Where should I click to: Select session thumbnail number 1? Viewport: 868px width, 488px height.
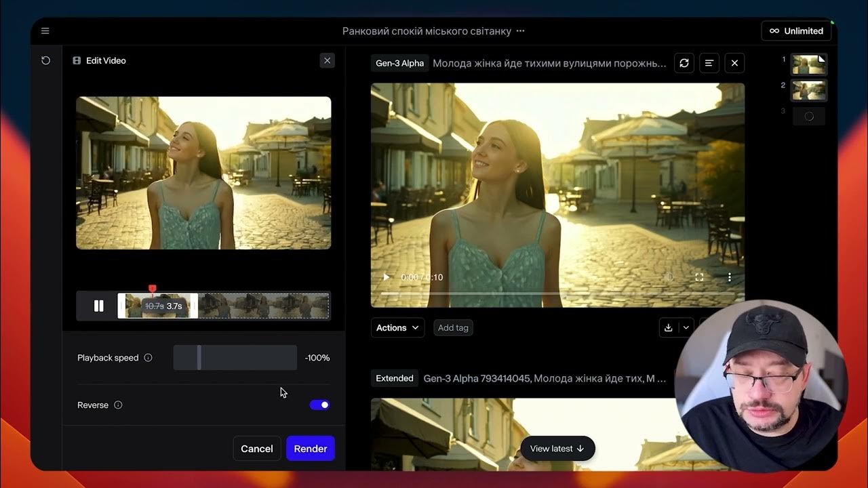[x=809, y=64]
